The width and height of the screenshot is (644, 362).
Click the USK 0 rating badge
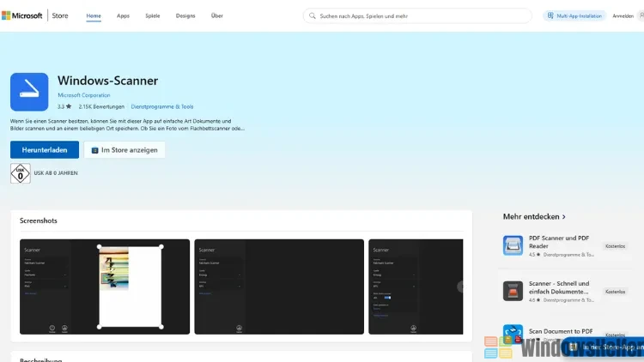(x=20, y=173)
